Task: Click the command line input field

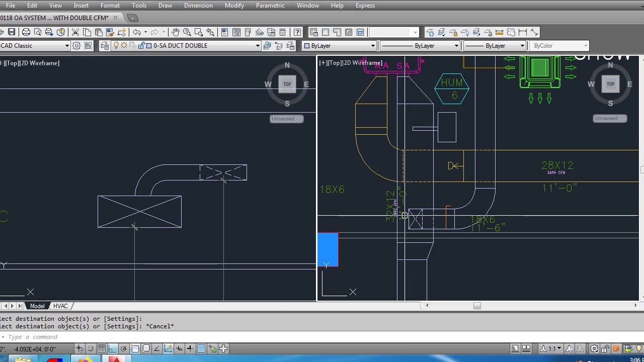Action: pos(322,337)
